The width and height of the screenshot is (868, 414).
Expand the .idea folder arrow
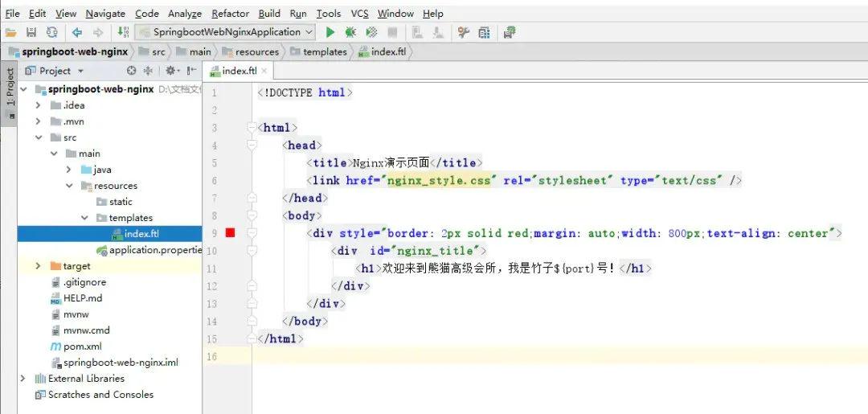[x=39, y=105]
